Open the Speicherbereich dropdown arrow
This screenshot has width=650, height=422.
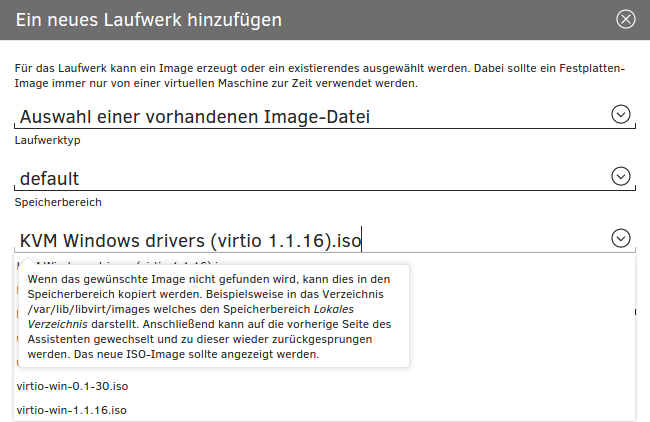click(x=621, y=177)
